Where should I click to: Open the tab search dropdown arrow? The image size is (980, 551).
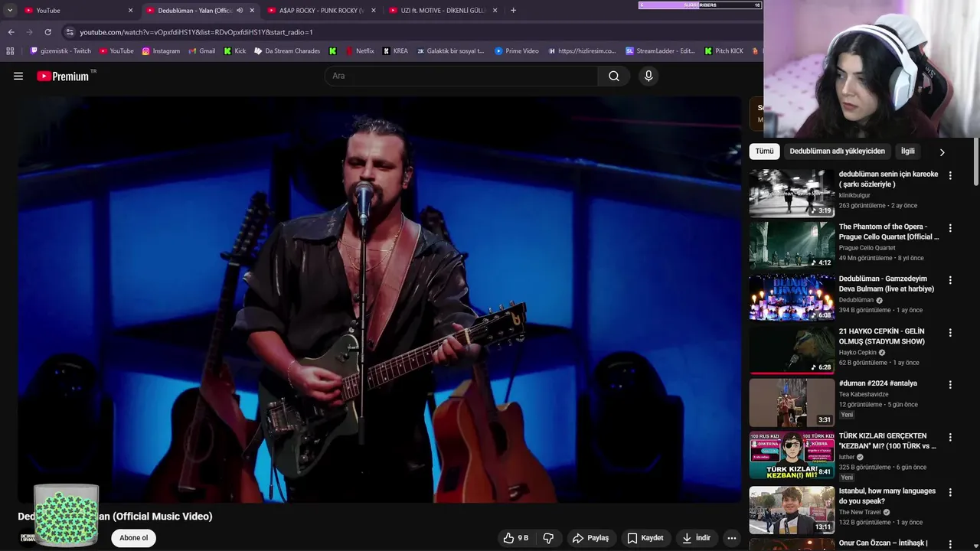tap(9, 11)
